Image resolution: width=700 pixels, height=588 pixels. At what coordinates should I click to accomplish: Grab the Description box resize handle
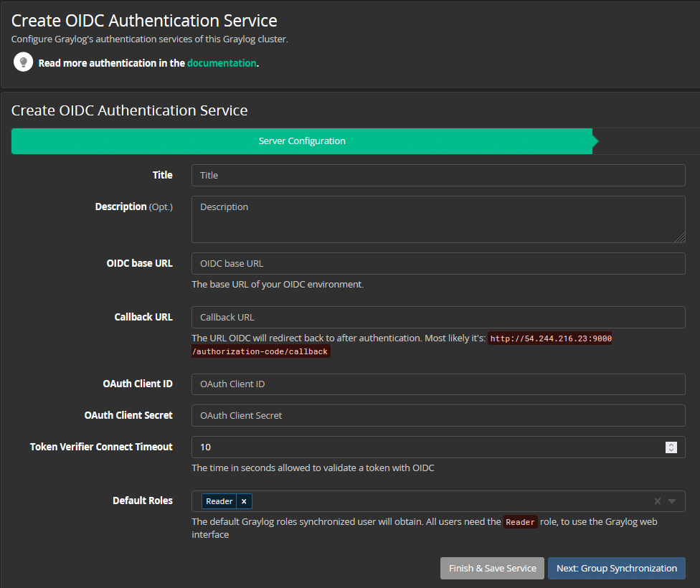(x=680, y=237)
